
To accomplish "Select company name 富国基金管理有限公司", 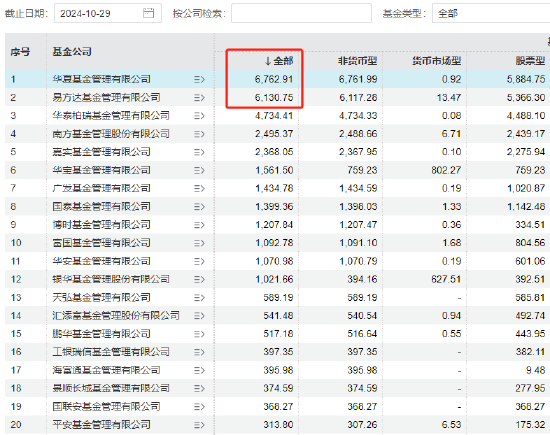I will pos(101,243).
